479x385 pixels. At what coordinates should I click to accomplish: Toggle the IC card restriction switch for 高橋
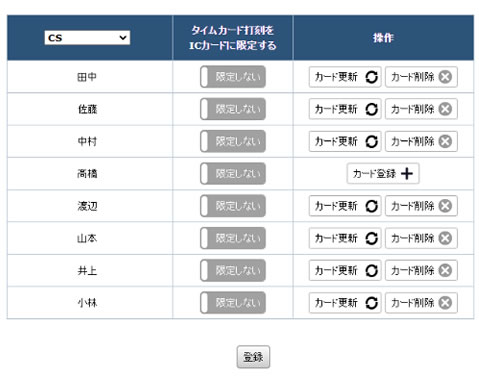coord(233,173)
